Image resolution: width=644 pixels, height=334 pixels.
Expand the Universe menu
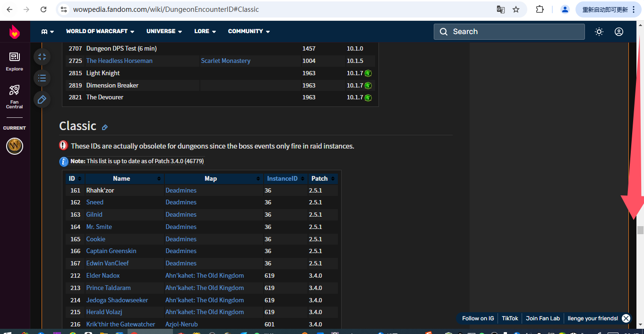pos(164,31)
